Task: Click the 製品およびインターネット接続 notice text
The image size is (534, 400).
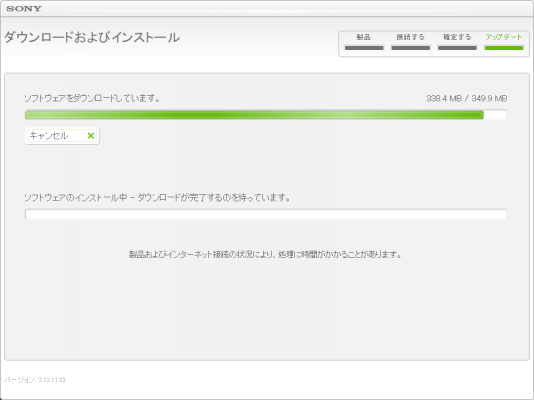Action: point(266,254)
